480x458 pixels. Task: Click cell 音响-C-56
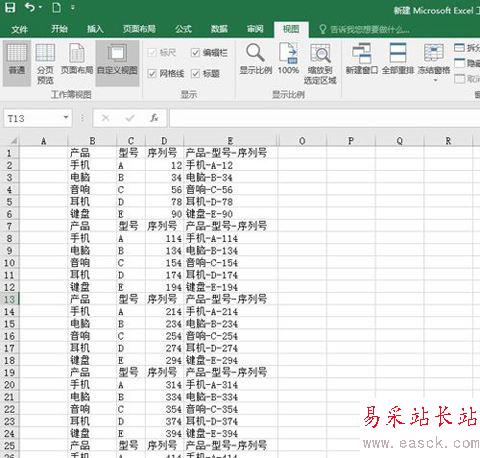point(230,190)
